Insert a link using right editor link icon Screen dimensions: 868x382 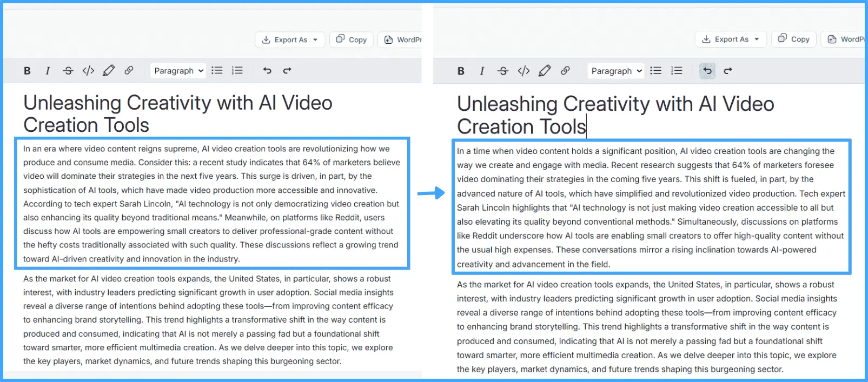click(565, 71)
